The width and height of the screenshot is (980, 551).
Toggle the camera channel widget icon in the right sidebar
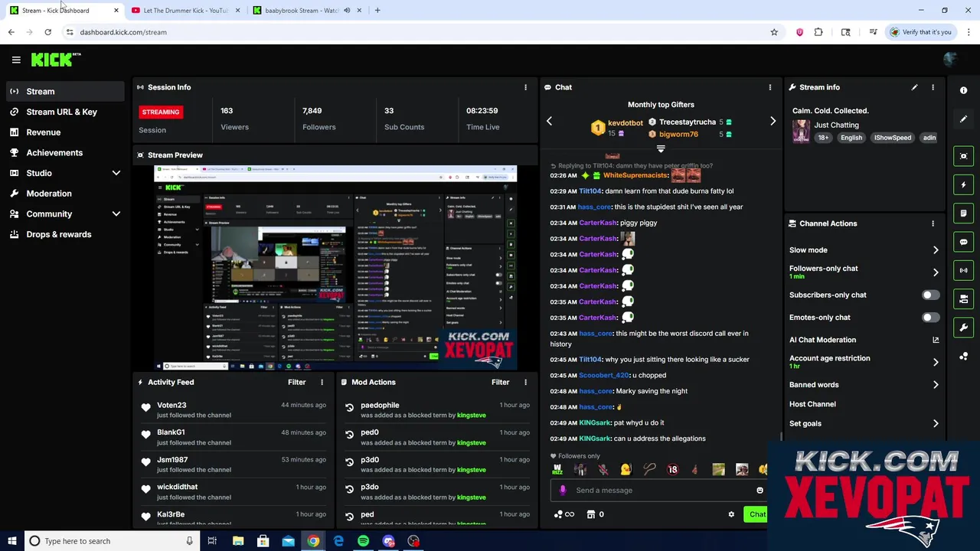click(964, 299)
